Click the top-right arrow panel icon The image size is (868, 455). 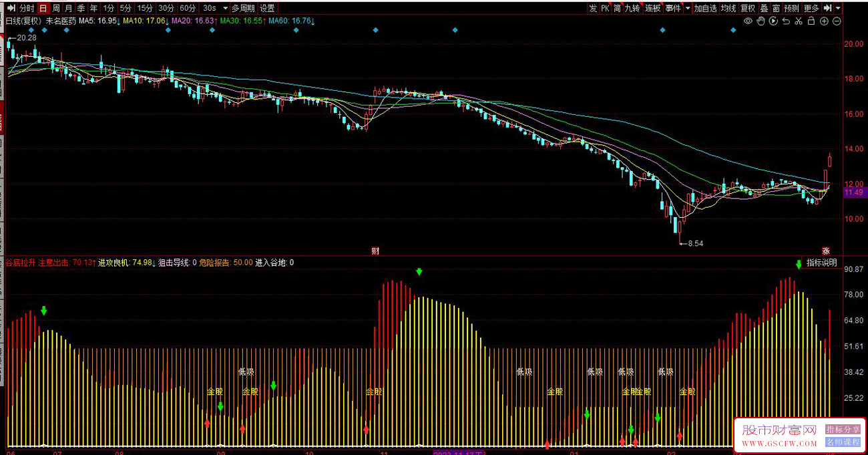[827, 9]
